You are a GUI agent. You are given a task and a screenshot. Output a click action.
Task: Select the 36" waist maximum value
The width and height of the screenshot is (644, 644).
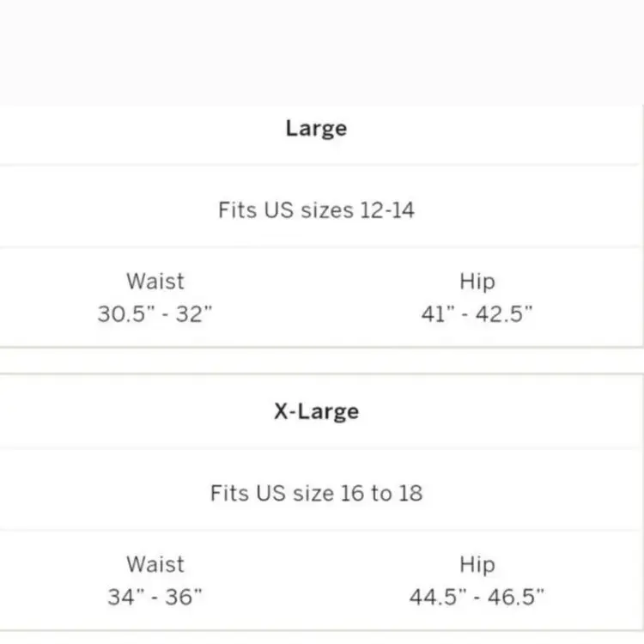tap(185, 598)
